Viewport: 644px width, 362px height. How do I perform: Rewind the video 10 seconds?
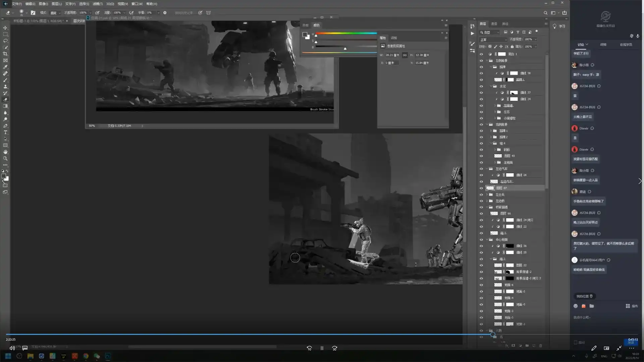pyautogui.click(x=309, y=348)
